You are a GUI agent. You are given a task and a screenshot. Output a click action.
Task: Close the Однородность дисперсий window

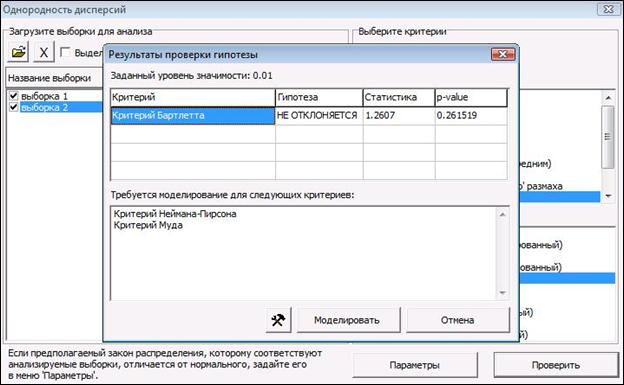coord(608,9)
